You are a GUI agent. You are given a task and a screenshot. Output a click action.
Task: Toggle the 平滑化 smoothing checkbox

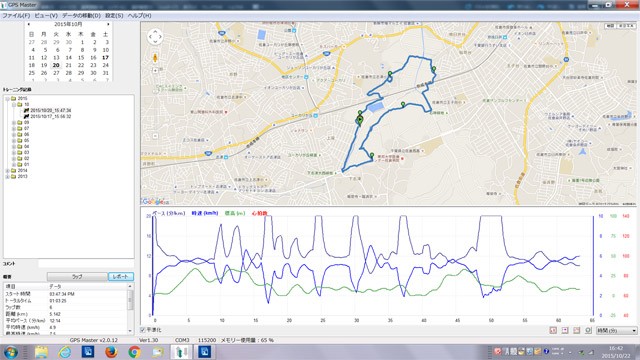coord(143,330)
